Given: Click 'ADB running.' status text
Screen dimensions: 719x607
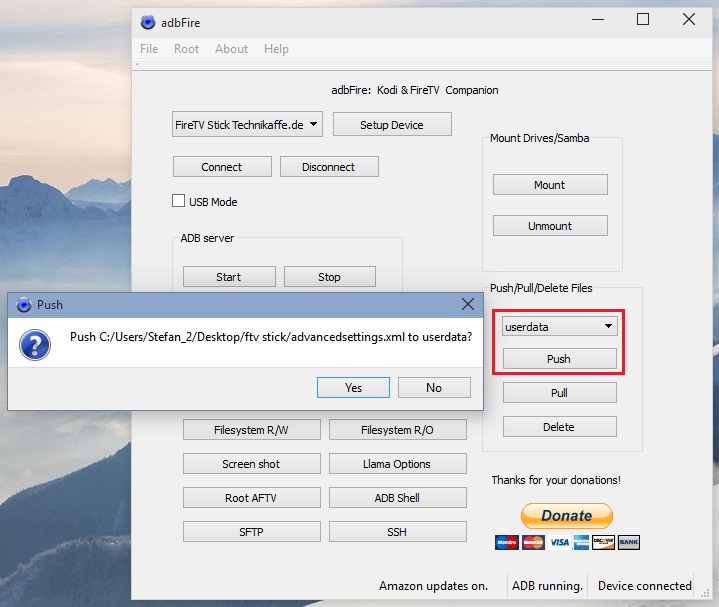Looking at the screenshot, I should click(548, 586).
